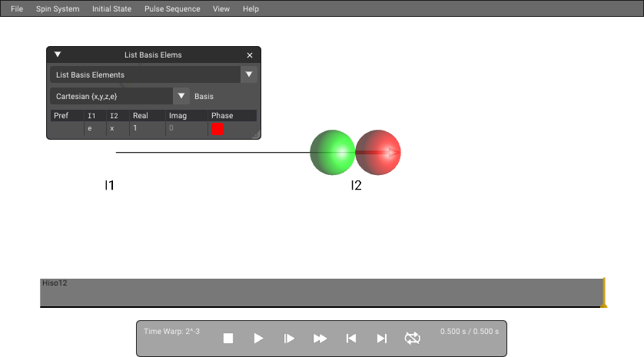Open the Initial State menu
The image size is (644, 357).
(x=111, y=8)
